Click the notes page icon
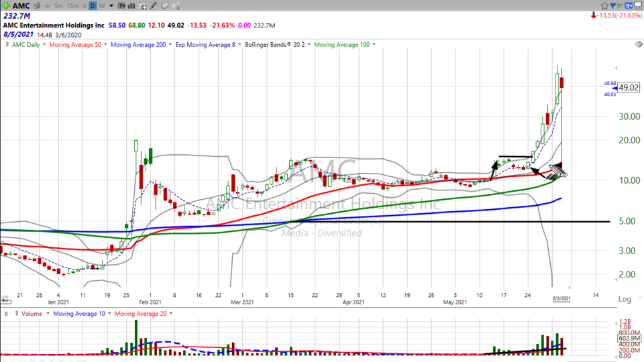Viewport: 644px width, 362px height. 164,6
